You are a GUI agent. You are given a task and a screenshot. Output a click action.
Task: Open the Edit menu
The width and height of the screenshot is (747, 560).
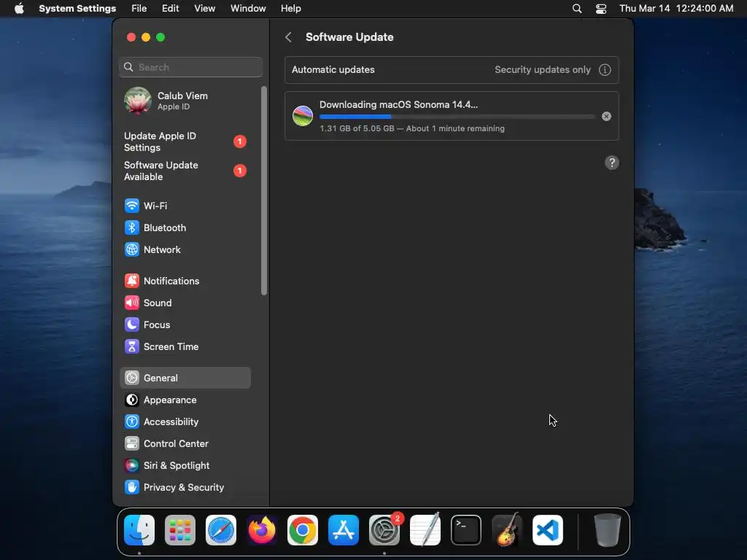tap(170, 8)
